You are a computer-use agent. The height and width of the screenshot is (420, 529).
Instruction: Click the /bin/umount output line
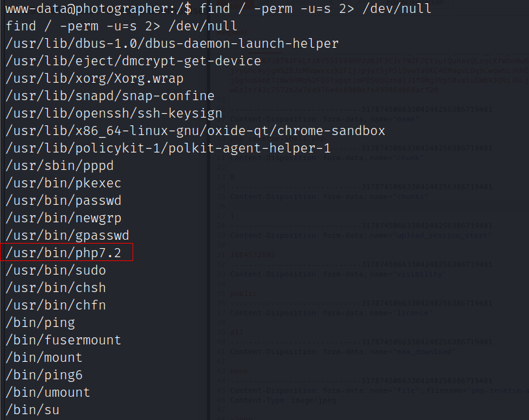click(x=48, y=392)
